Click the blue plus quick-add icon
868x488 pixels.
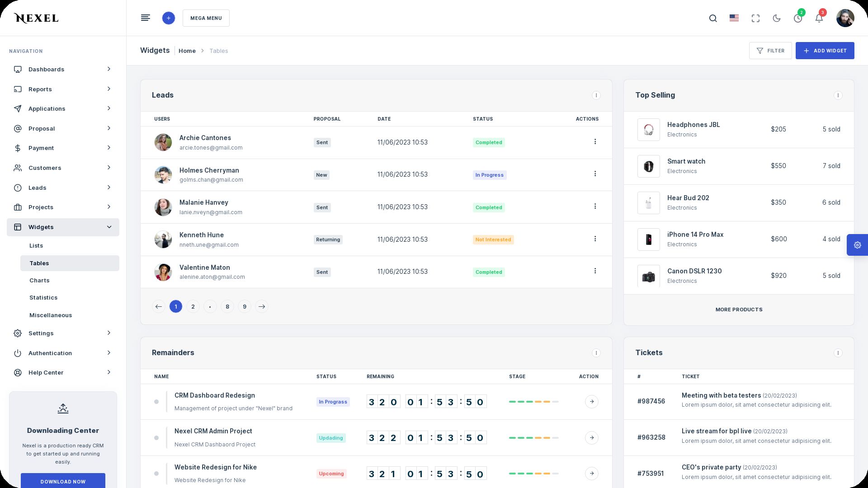pyautogui.click(x=168, y=18)
